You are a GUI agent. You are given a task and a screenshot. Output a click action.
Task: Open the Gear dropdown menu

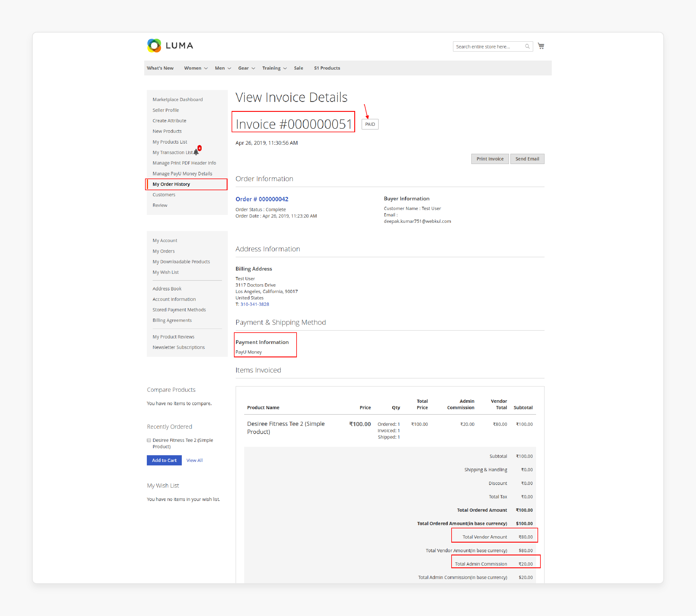[244, 68]
